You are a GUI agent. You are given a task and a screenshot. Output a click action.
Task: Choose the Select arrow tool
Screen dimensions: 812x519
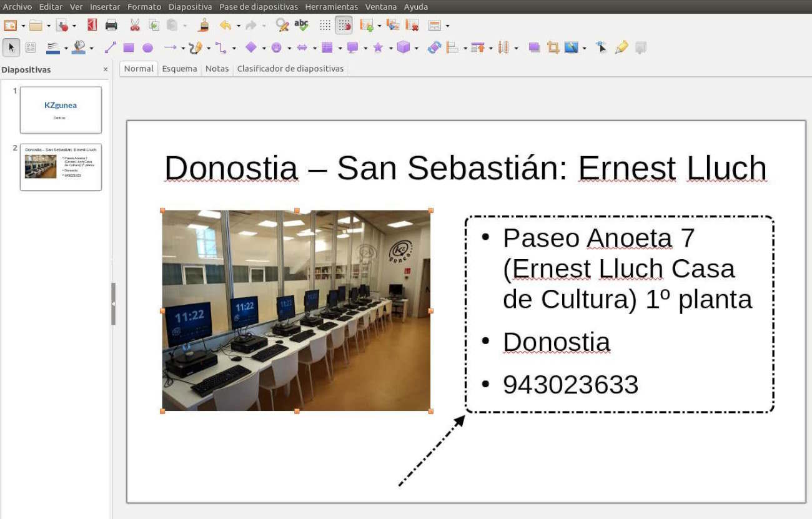click(11, 47)
